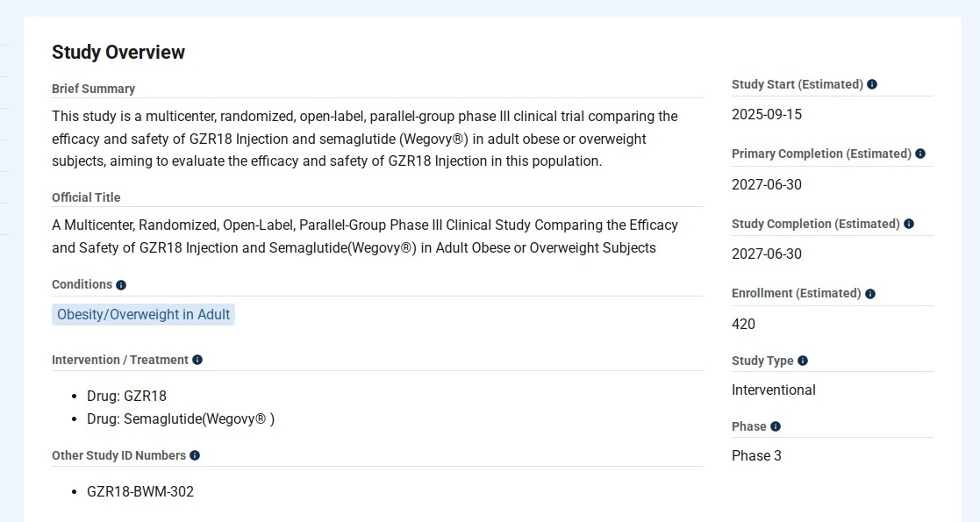
Task: Click info icon next to Other Study ID Numbers
Action: click(195, 455)
